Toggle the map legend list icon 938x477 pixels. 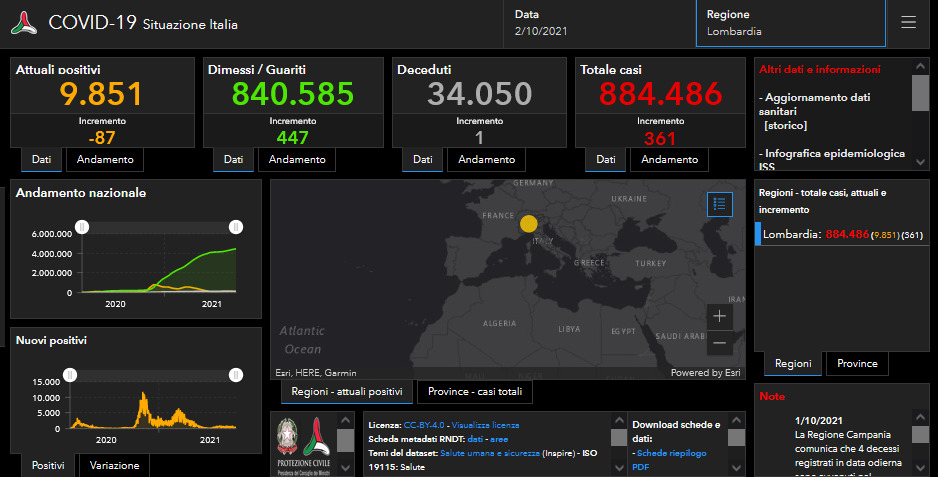pos(720,204)
